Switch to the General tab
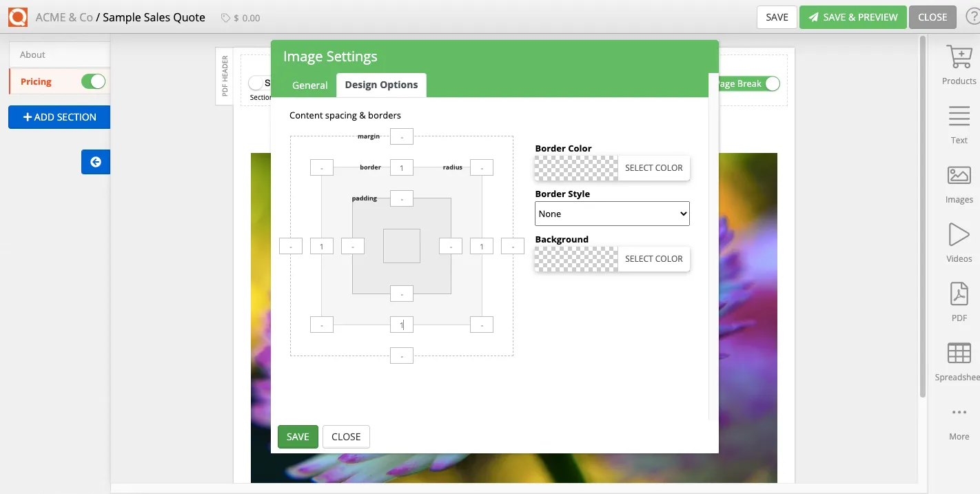Image resolution: width=980 pixels, height=494 pixels. click(x=309, y=85)
